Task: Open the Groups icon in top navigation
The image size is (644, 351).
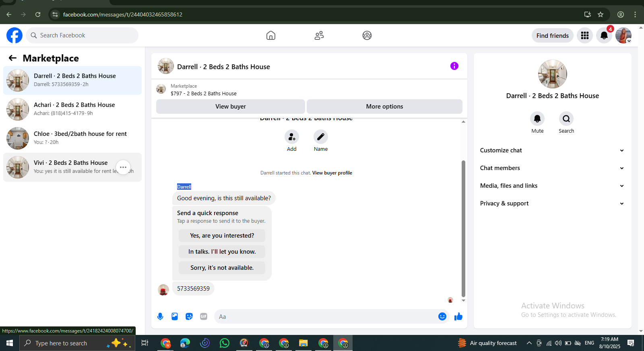Action: point(367,35)
